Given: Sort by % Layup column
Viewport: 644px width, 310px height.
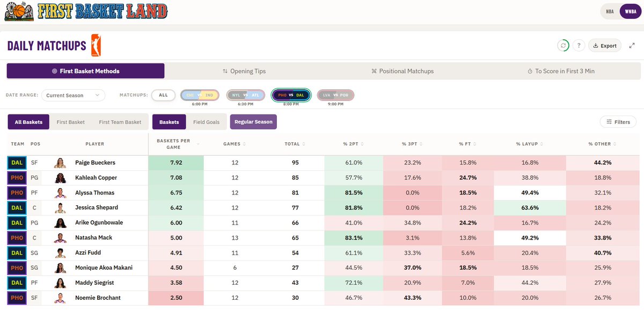Looking at the screenshot, I should [530, 144].
